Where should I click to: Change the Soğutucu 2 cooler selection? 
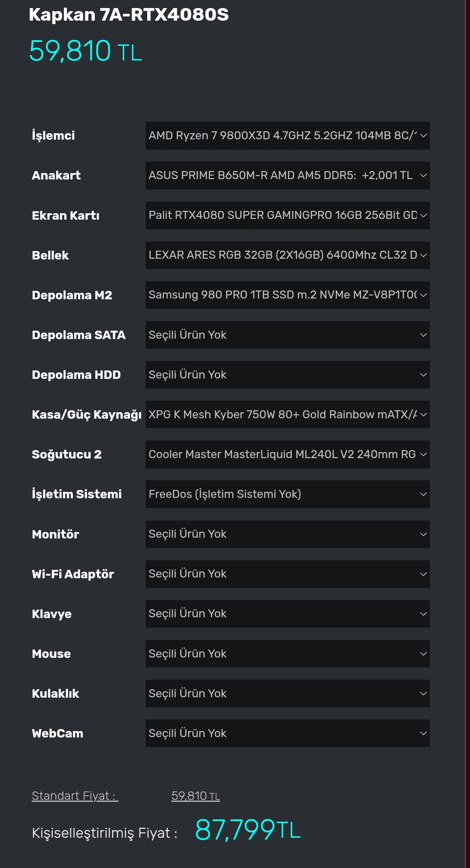tap(287, 454)
